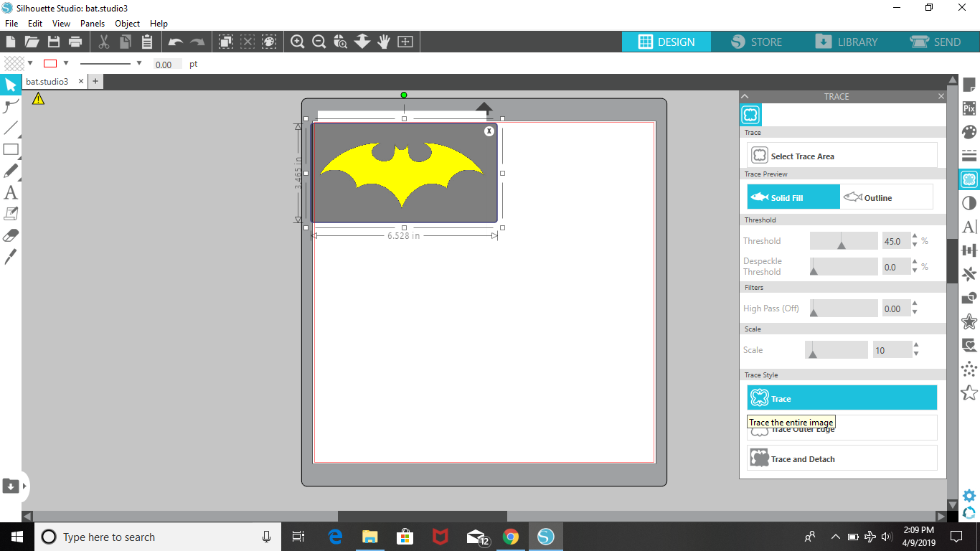Click the Scale slider
Viewport: 980px width, 551px height.
[837, 350]
